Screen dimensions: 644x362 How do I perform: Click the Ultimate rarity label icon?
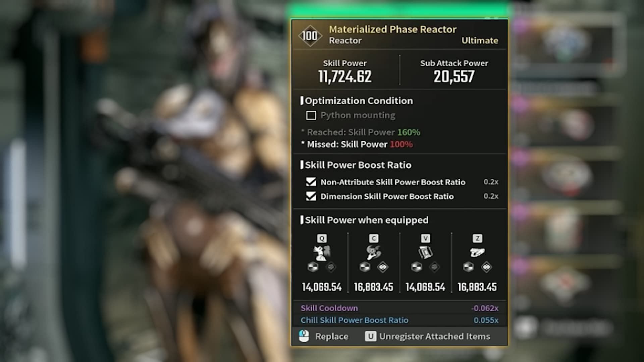479,41
